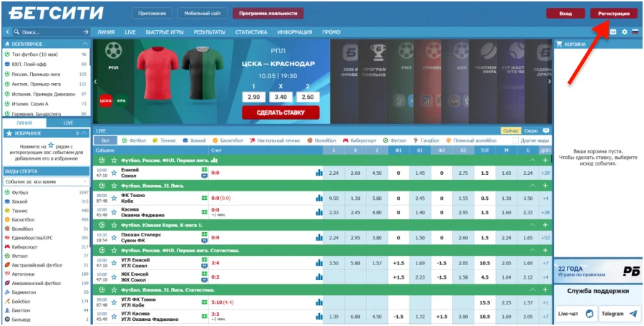Click the 22 ГОДА Играем по правилам banner
Screen dimensions: 644x326
[x=597, y=271]
